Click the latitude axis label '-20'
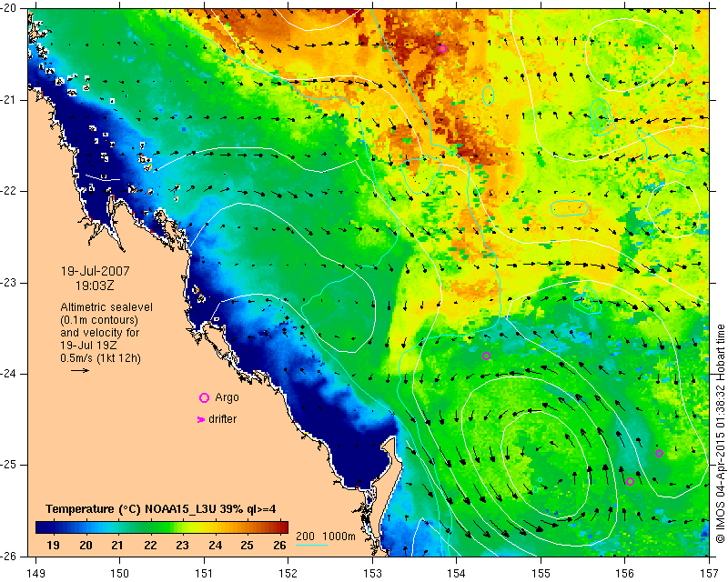728x582 pixels. point(10,8)
